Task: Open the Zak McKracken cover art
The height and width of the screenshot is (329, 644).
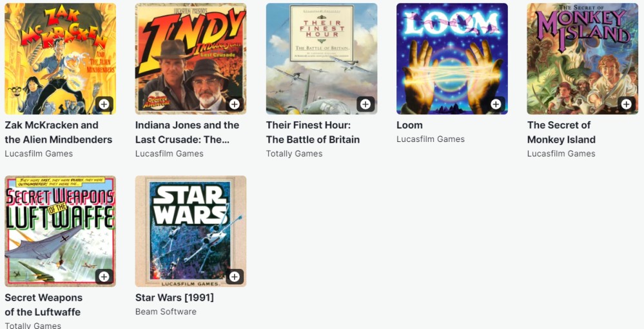Action: click(x=61, y=59)
